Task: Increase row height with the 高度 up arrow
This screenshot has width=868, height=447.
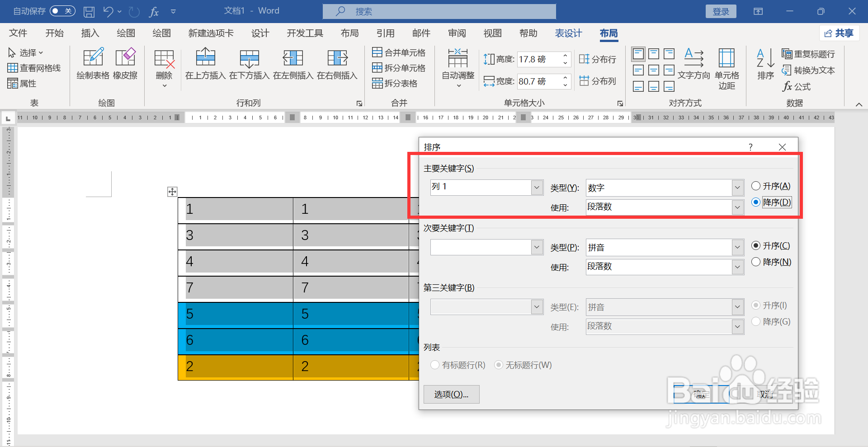Action: coord(564,55)
